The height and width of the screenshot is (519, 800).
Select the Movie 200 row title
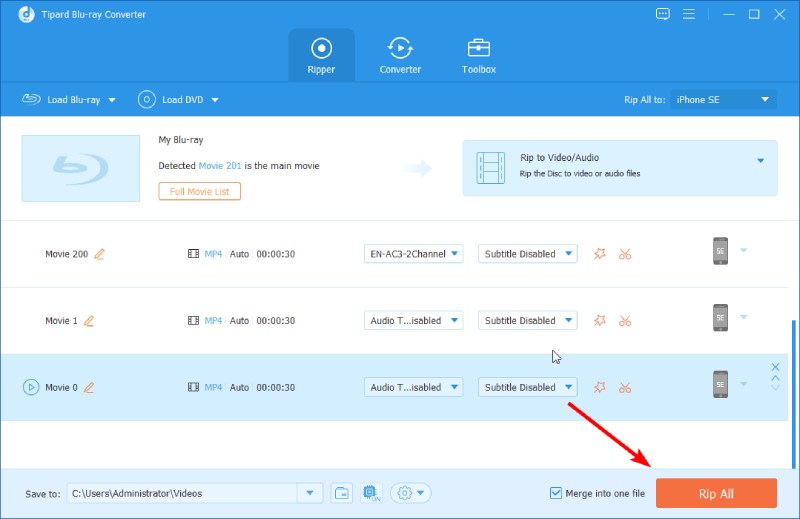[66, 254]
